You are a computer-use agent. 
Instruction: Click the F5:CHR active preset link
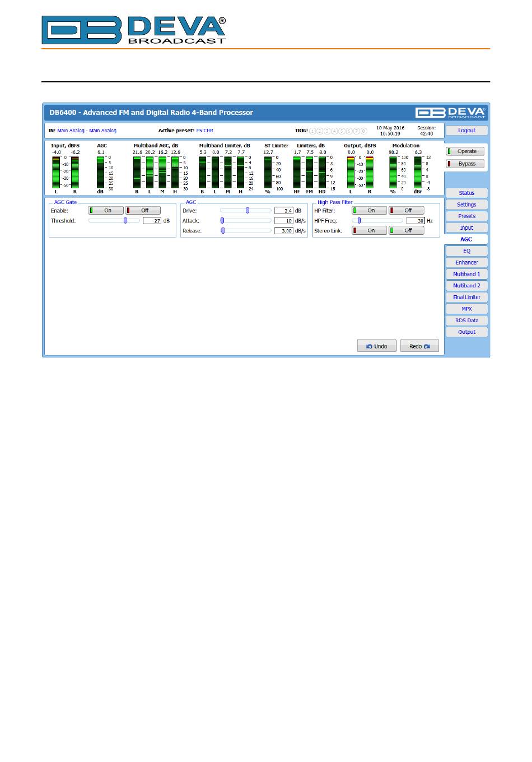click(204, 131)
